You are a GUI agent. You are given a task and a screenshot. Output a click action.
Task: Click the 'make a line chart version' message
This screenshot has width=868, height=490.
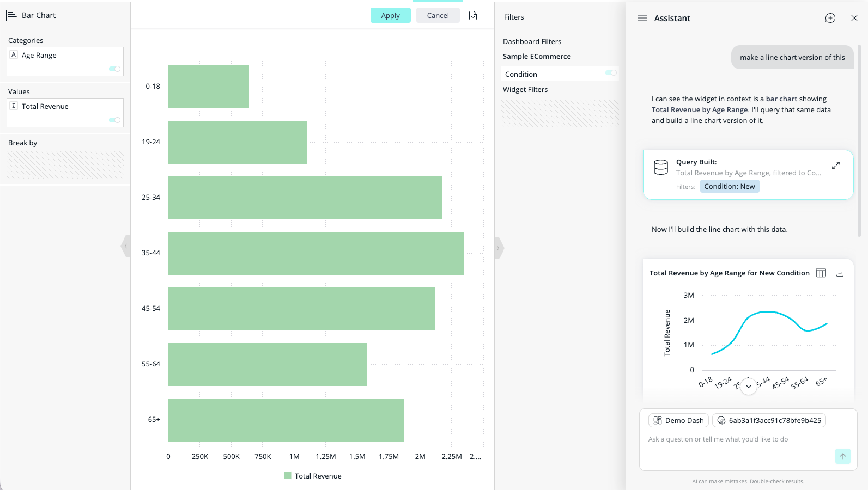pyautogui.click(x=792, y=57)
